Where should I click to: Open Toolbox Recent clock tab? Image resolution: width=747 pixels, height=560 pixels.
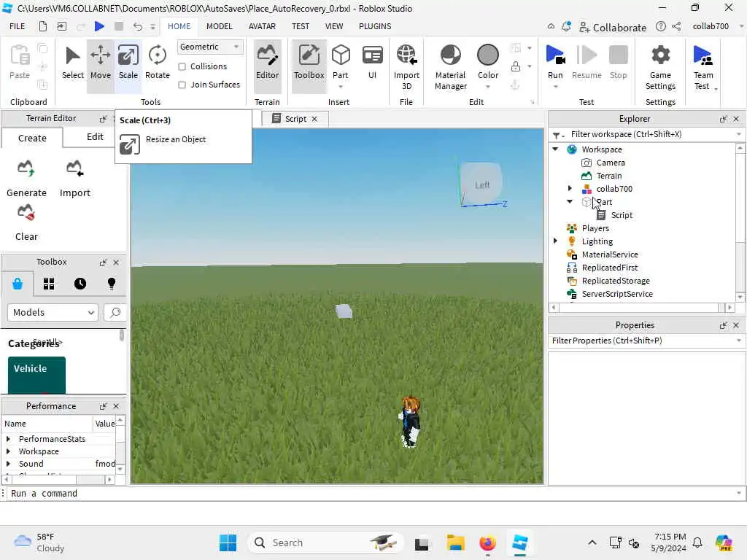(80, 284)
